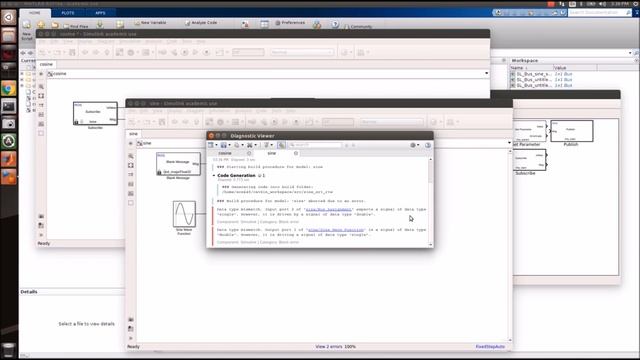Open the Bus Assignment link in first error

click(x=329, y=209)
